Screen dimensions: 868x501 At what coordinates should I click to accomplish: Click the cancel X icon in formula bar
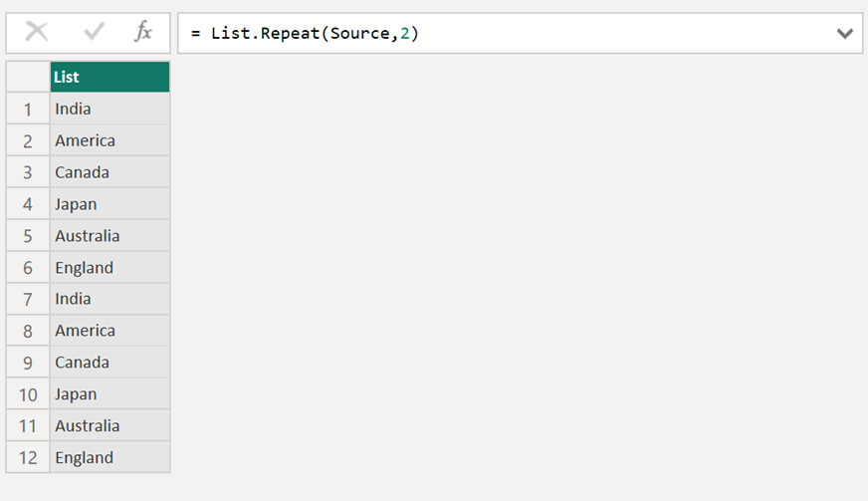point(37,33)
